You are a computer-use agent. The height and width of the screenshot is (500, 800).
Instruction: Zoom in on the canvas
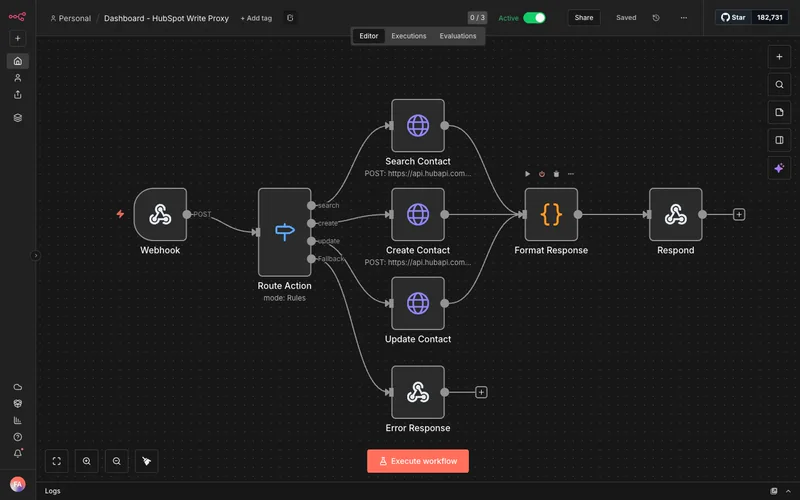pyautogui.click(x=87, y=461)
